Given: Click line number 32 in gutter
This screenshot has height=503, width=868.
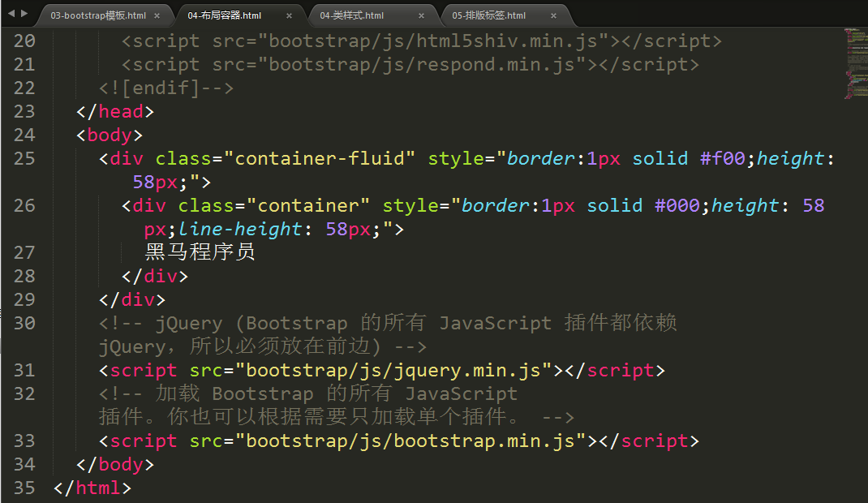Looking at the screenshot, I should [x=24, y=394].
